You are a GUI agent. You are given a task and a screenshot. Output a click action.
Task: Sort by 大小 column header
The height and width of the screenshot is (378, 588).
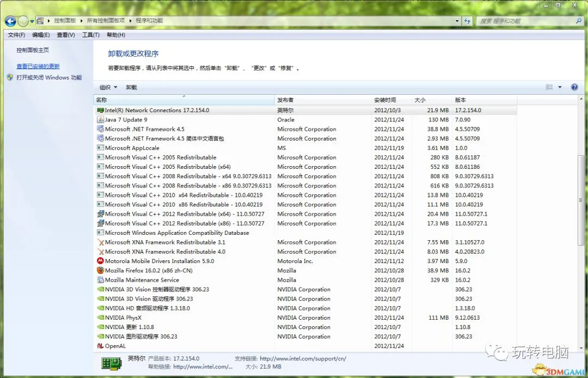[432, 100]
